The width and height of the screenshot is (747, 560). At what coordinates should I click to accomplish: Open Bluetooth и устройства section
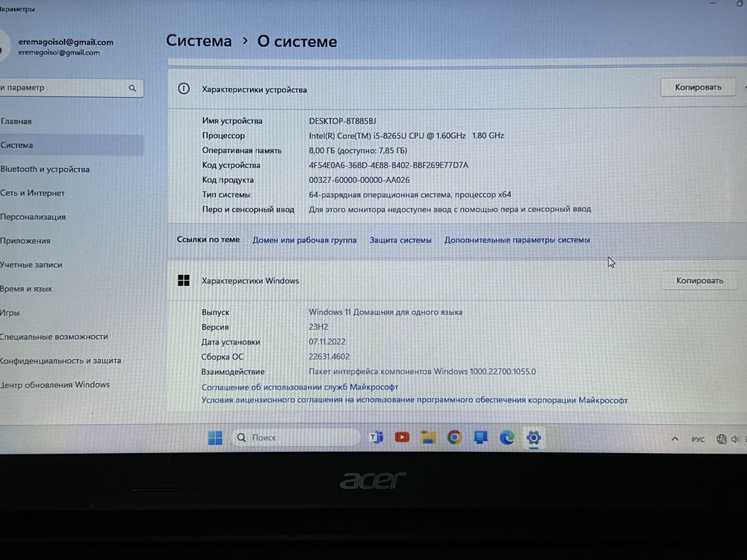click(x=45, y=169)
